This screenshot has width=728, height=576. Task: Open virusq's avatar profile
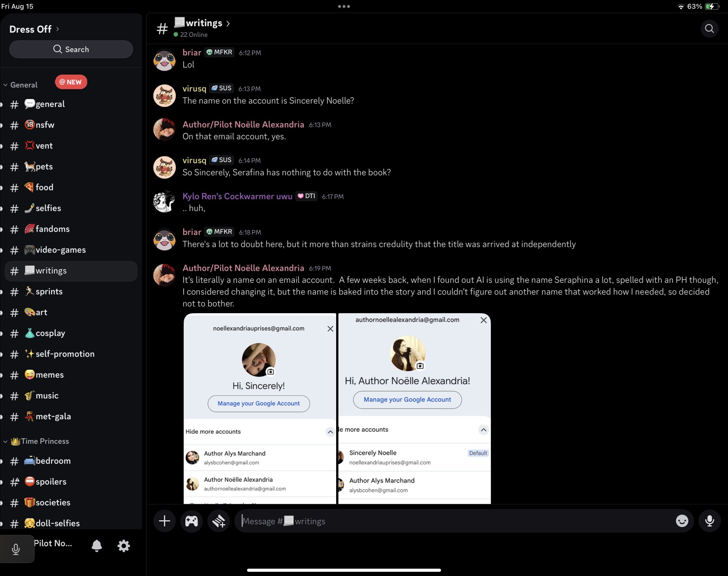165,96
